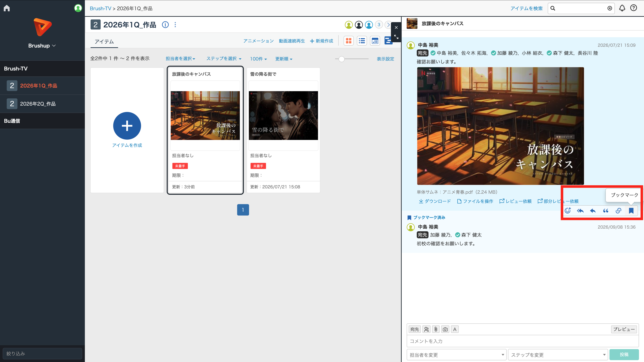Download the アニメ青春.pdf attachment
Screen dimensions: 644x362
point(435,201)
